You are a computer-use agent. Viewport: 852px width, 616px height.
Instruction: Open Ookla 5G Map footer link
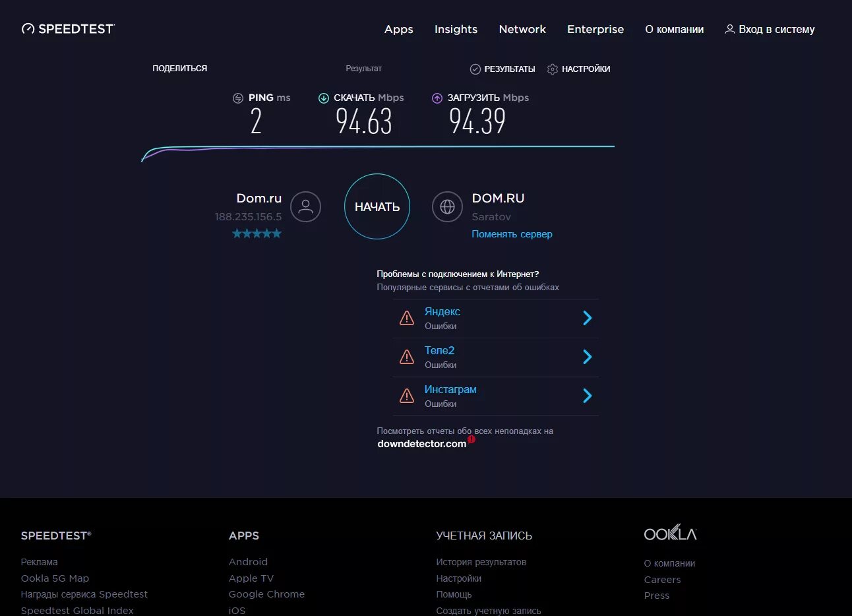click(x=55, y=578)
